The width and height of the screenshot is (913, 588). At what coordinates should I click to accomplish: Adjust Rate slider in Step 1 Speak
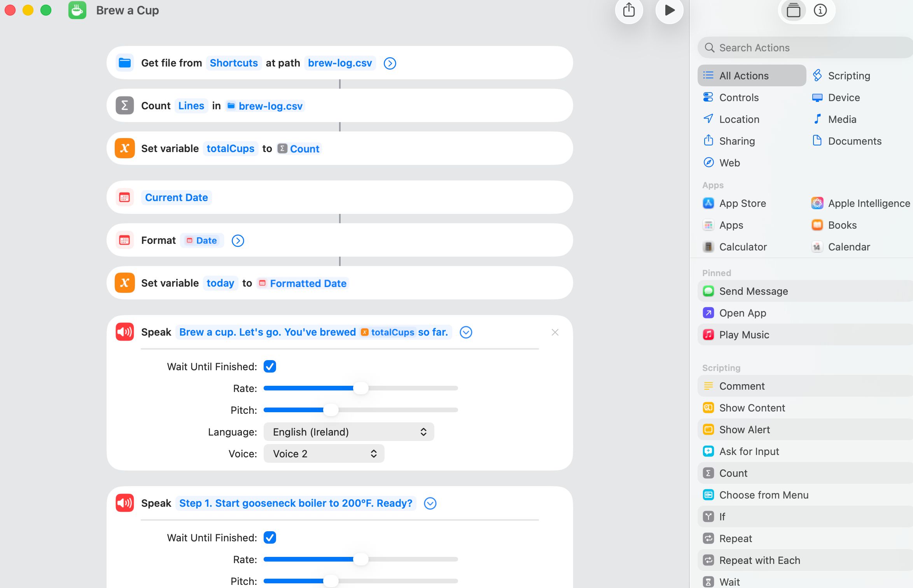(x=361, y=559)
